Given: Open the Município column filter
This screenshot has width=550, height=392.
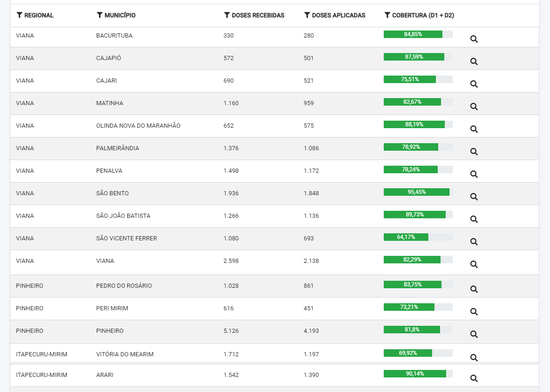Looking at the screenshot, I should pos(100,15).
